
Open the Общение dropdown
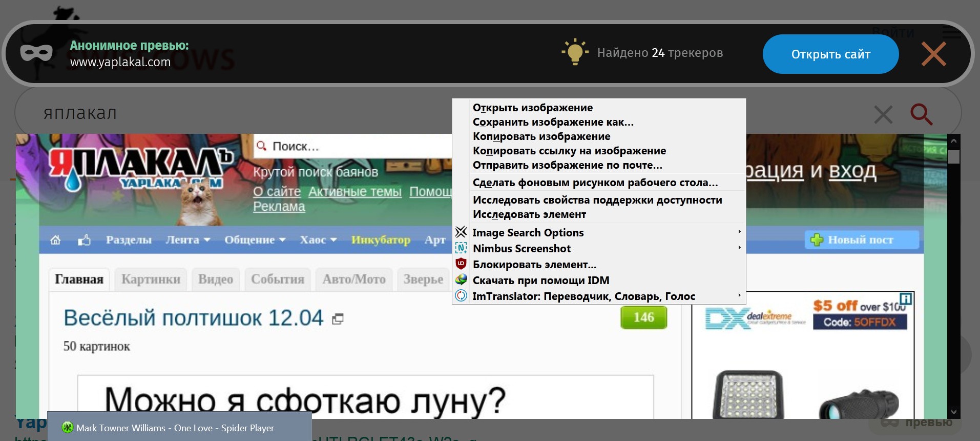(255, 239)
